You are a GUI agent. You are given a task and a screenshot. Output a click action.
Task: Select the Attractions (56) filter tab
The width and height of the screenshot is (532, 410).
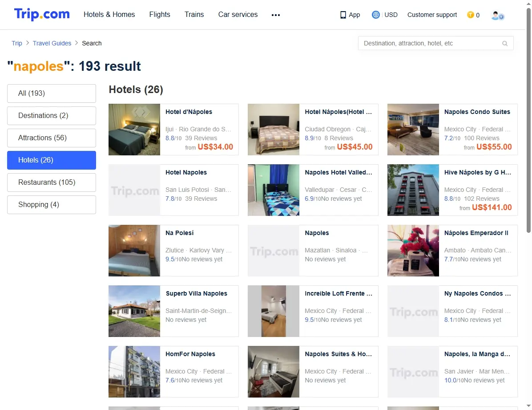pyautogui.click(x=52, y=138)
